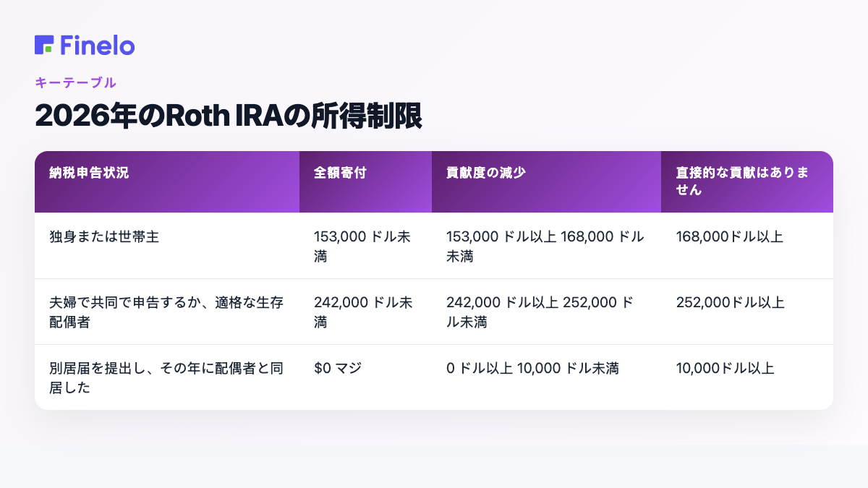Screen dimensions: 868x488
Task: Click the 直接的な貢献はありません column header
Action: tap(747, 181)
